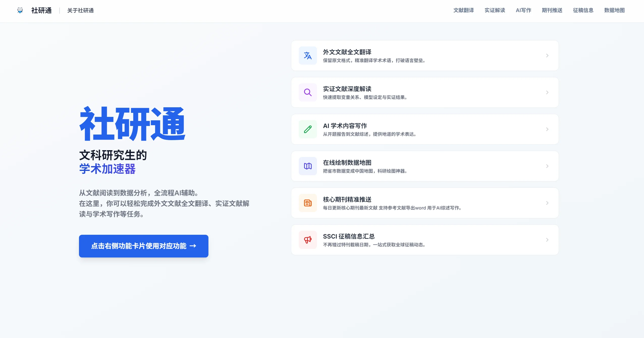The image size is (644, 338).
Task: Click the chevron on 在线绘制数据地图 card
Action: [547, 166]
